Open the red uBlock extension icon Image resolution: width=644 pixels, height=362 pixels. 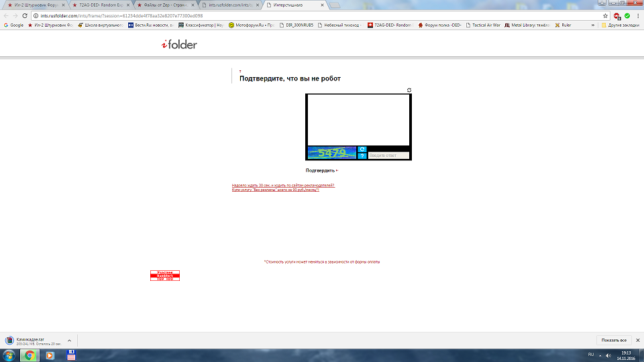(x=617, y=16)
